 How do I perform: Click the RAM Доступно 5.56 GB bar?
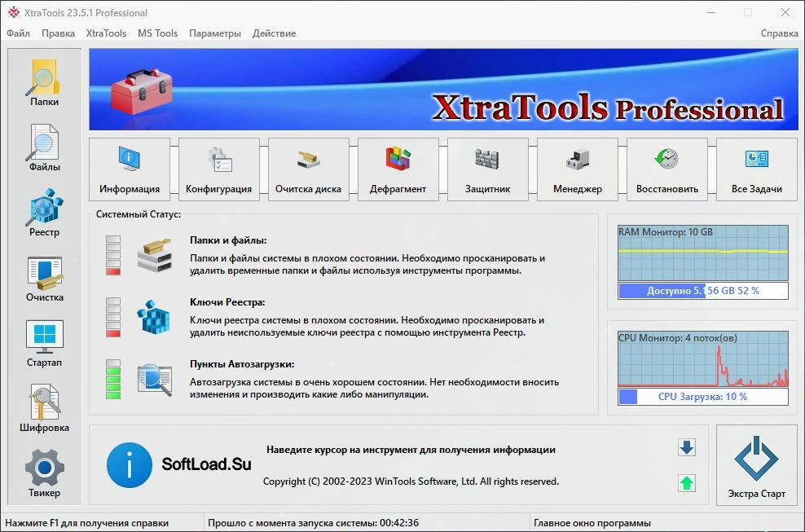pos(703,291)
